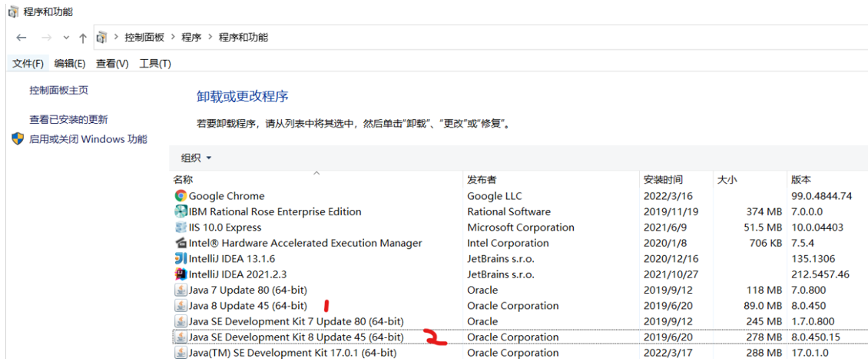The image size is (868, 362).
Task: Open 控制面板主页 link
Action: point(58,90)
